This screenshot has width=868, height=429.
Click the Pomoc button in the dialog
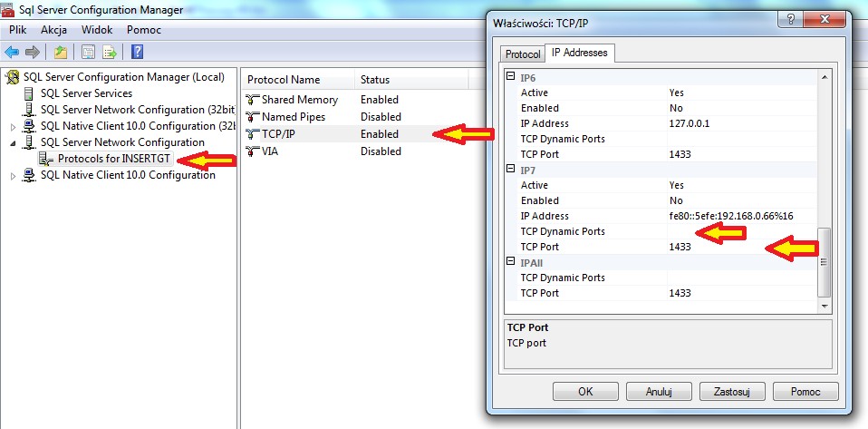coord(805,391)
